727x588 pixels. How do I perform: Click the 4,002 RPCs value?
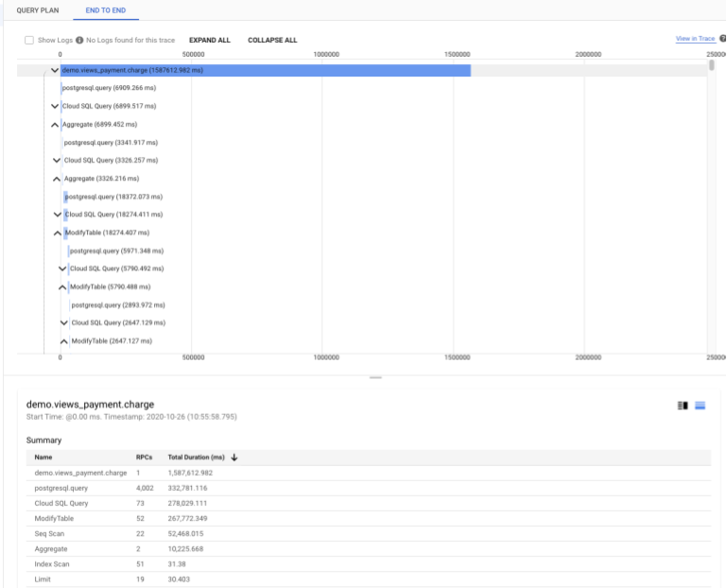tap(145, 489)
